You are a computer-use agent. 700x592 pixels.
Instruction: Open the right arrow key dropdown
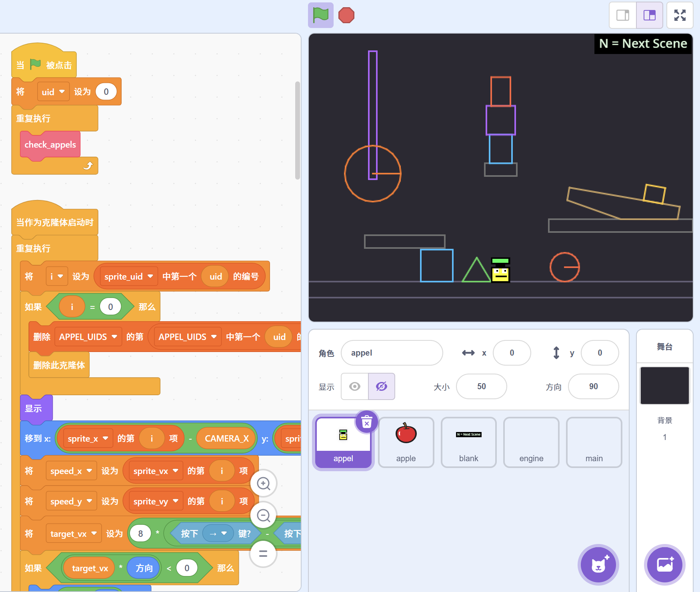click(x=224, y=533)
